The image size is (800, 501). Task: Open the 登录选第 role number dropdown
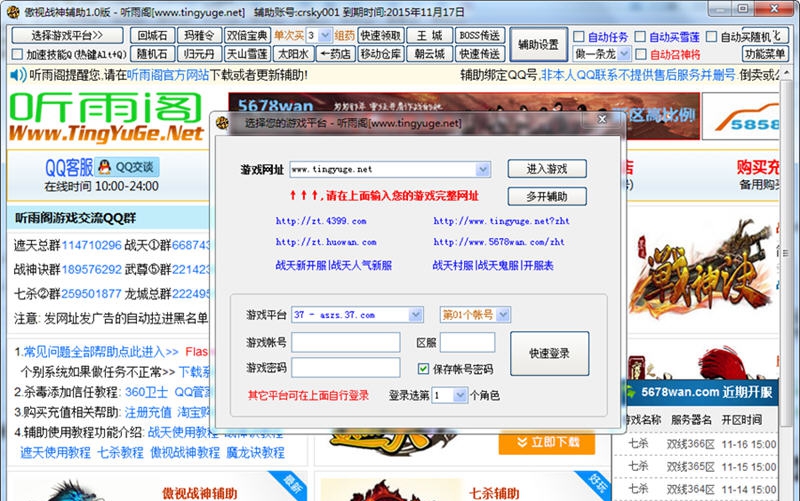point(460,395)
